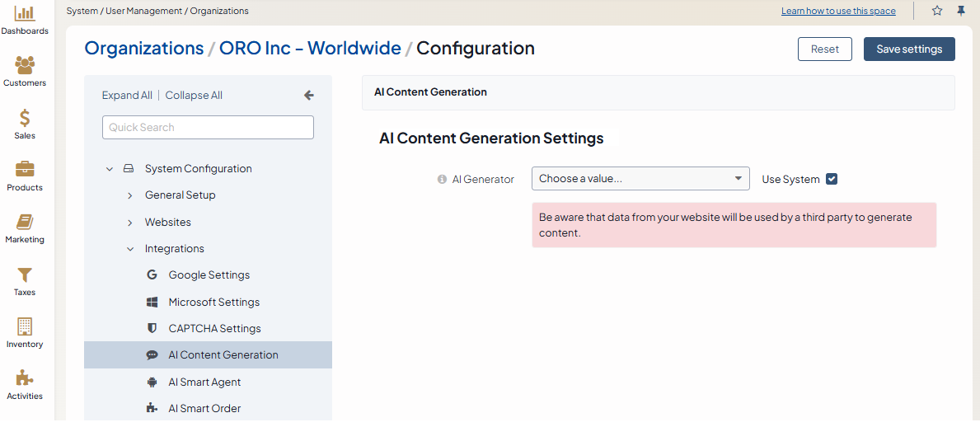Click the Save settings button
Viewport: 980px width, 441px height.
(909, 49)
